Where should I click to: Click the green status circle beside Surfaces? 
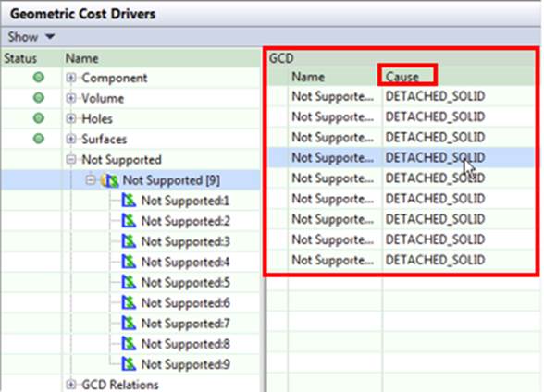pos(39,139)
